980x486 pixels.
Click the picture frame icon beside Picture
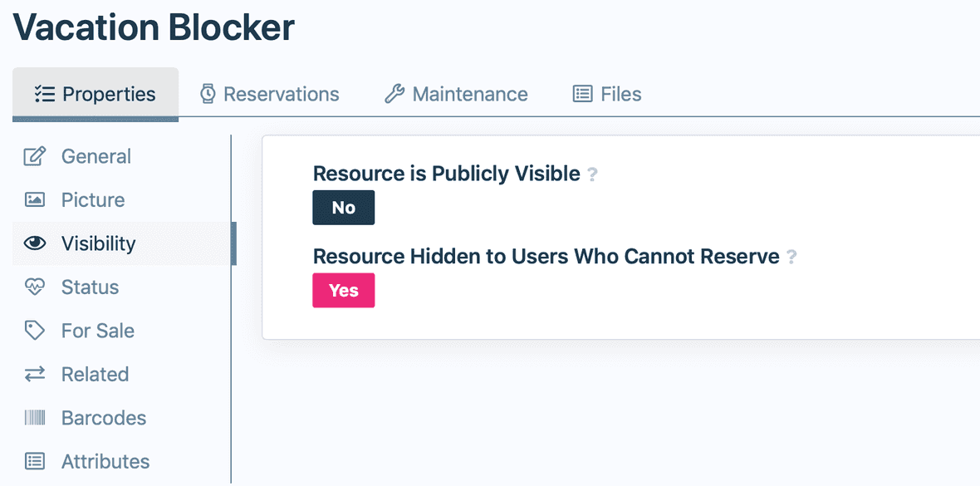click(35, 199)
